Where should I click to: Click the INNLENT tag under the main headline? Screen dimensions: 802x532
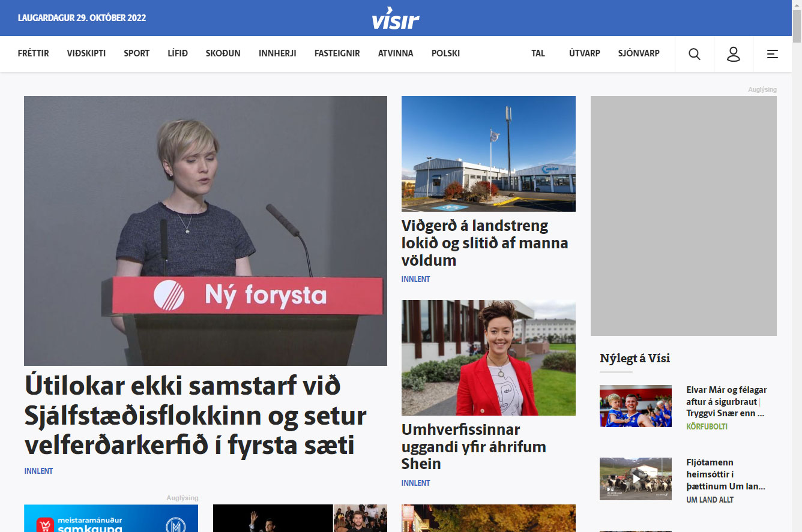pyautogui.click(x=38, y=471)
